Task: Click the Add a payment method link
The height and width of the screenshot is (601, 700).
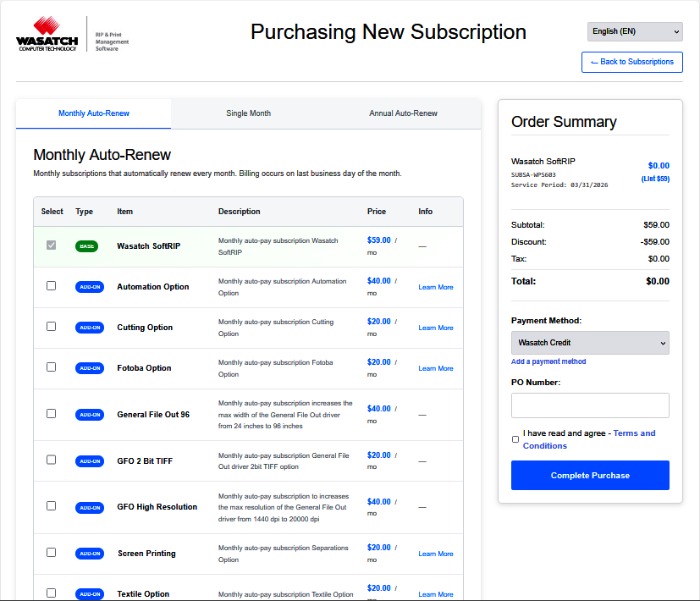Action: click(548, 361)
